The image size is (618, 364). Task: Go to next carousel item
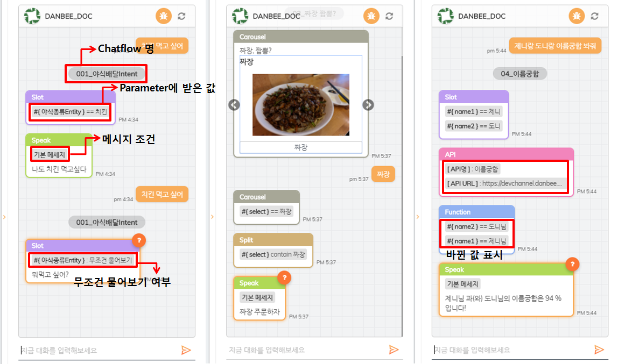368,105
